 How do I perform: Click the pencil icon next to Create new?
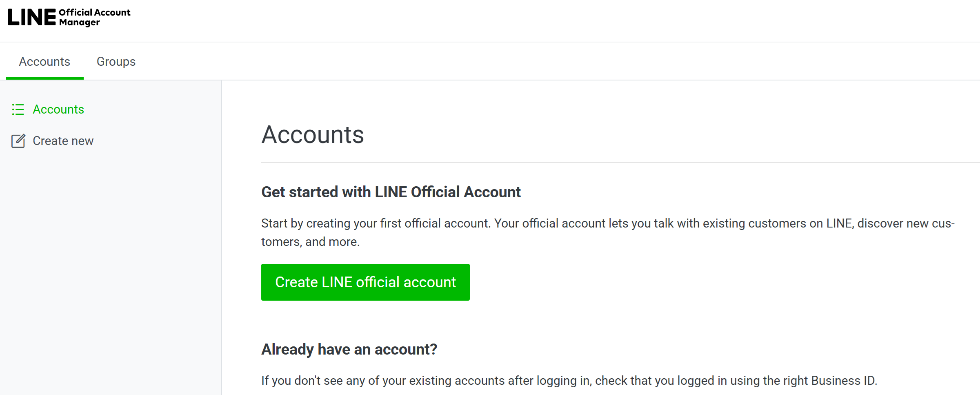coord(18,141)
